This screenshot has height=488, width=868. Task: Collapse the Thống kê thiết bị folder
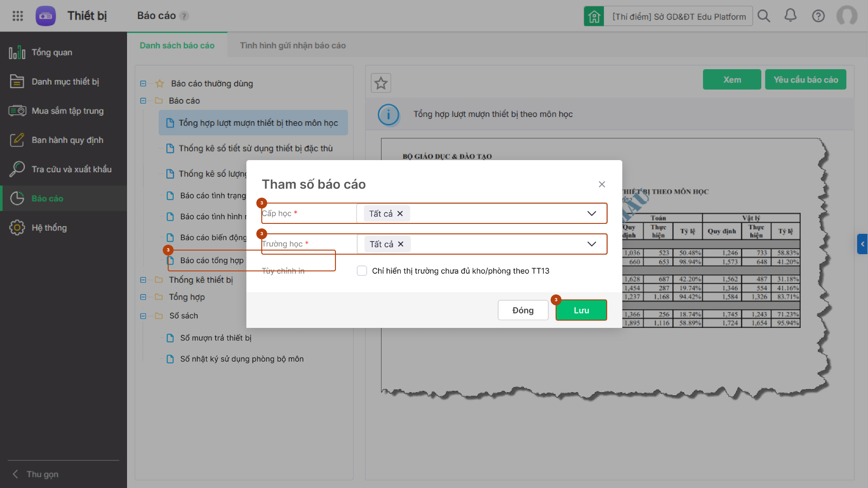(x=143, y=280)
